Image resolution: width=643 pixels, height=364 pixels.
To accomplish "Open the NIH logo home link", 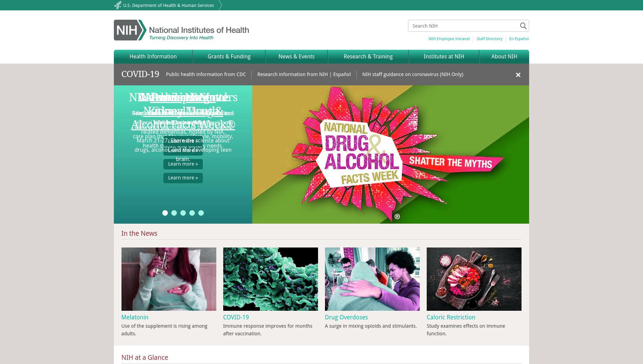I will point(181,30).
